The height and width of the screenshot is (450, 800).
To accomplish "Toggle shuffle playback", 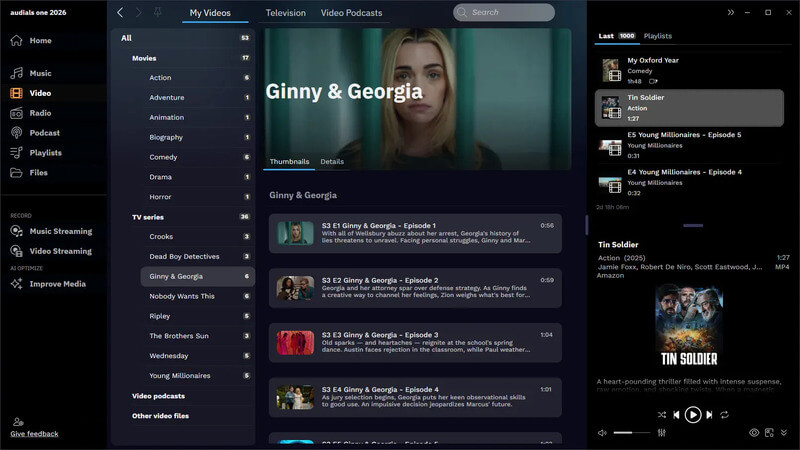I will click(662, 415).
